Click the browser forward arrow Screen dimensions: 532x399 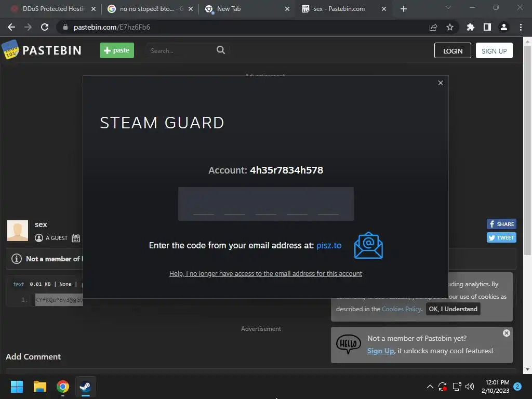[x=28, y=27]
